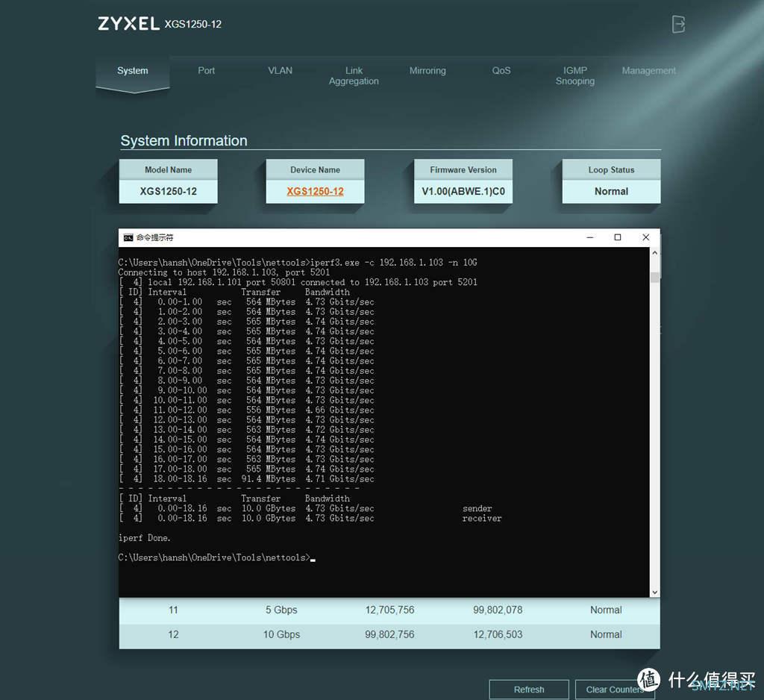
Task: Click the 11.00-12.00 interval row in terminal
Action: pos(246,410)
